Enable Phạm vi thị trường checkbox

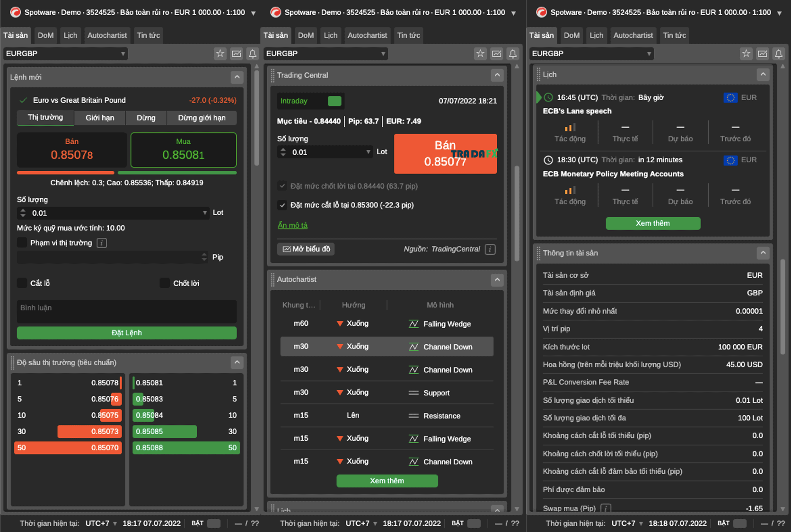click(22, 243)
